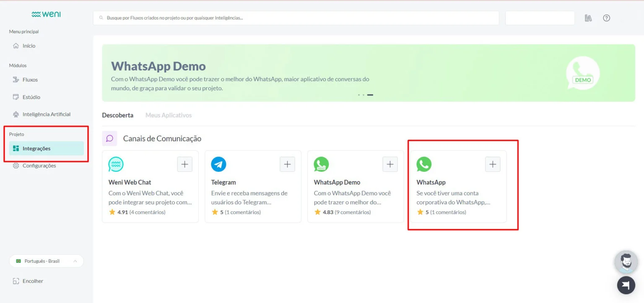Click the 4.83 rating star on WhatsApp Demo
Image resolution: width=644 pixels, height=303 pixels.
[x=317, y=212]
